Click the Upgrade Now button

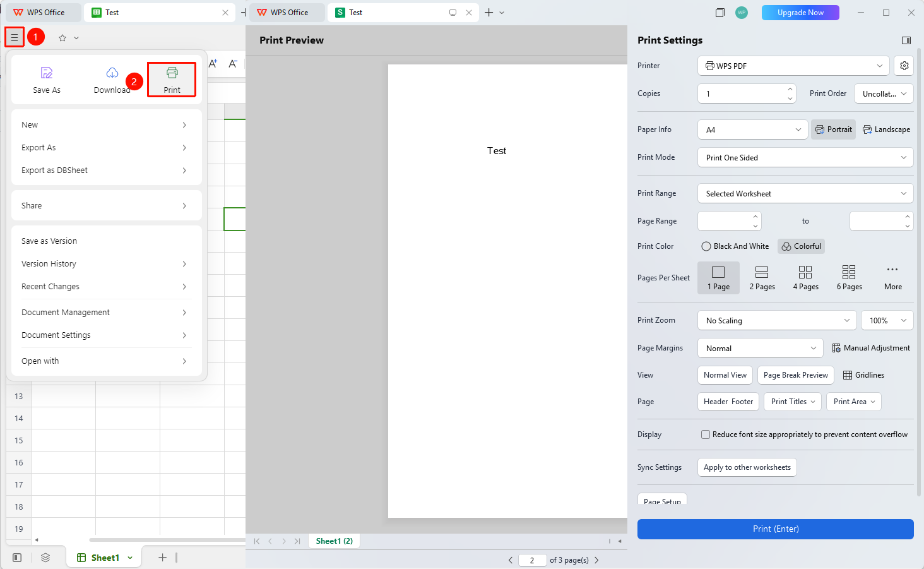pos(800,13)
